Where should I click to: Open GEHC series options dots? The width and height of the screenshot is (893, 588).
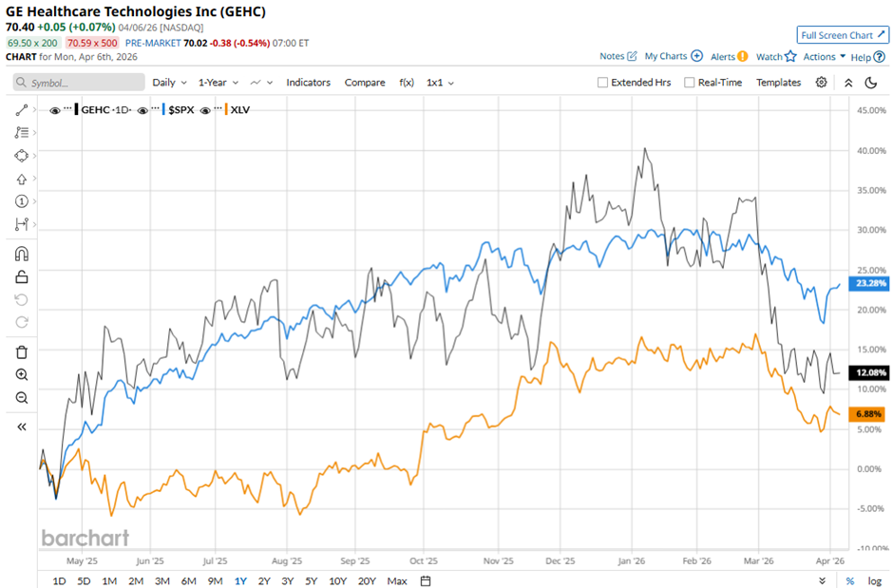pyautogui.click(x=67, y=107)
